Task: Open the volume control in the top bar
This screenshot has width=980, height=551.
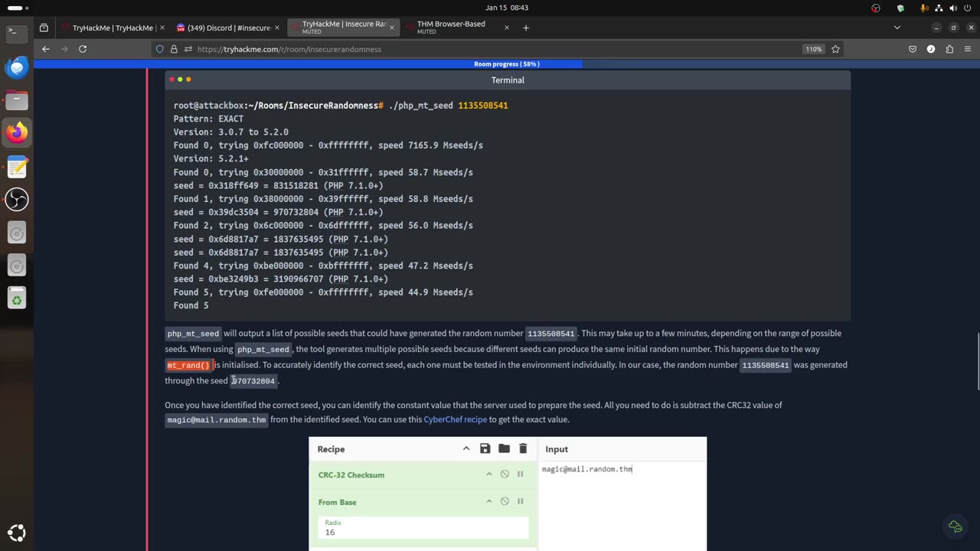Action: pos(953,8)
